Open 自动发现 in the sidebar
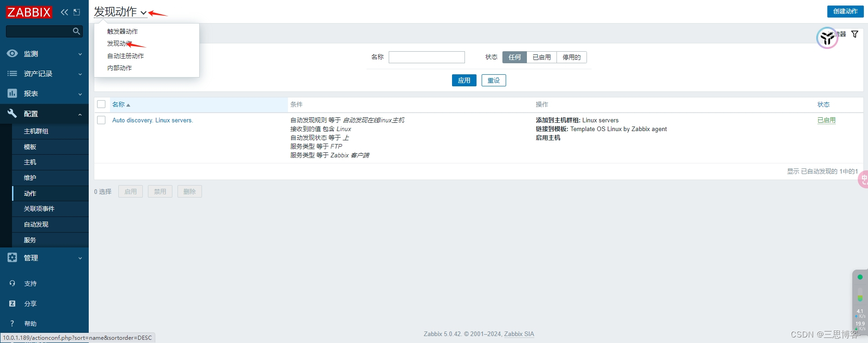868x343 pixels. [50, 224]
